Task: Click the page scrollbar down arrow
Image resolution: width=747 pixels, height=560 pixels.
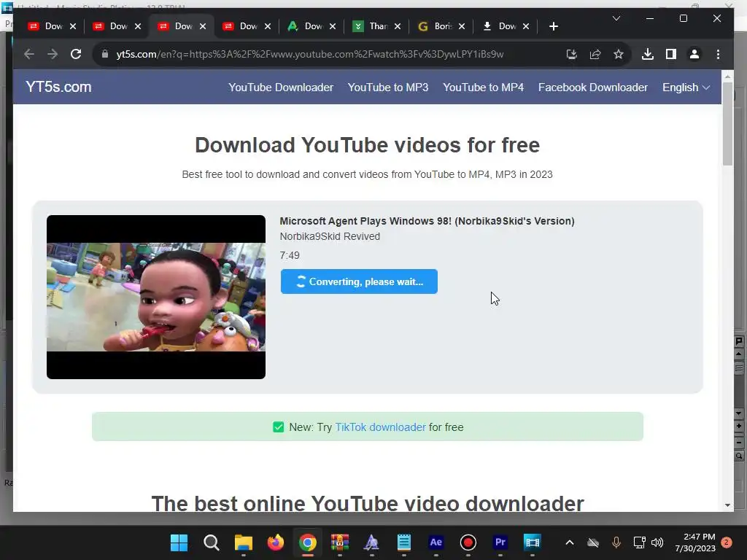Action: pos(727,505)
